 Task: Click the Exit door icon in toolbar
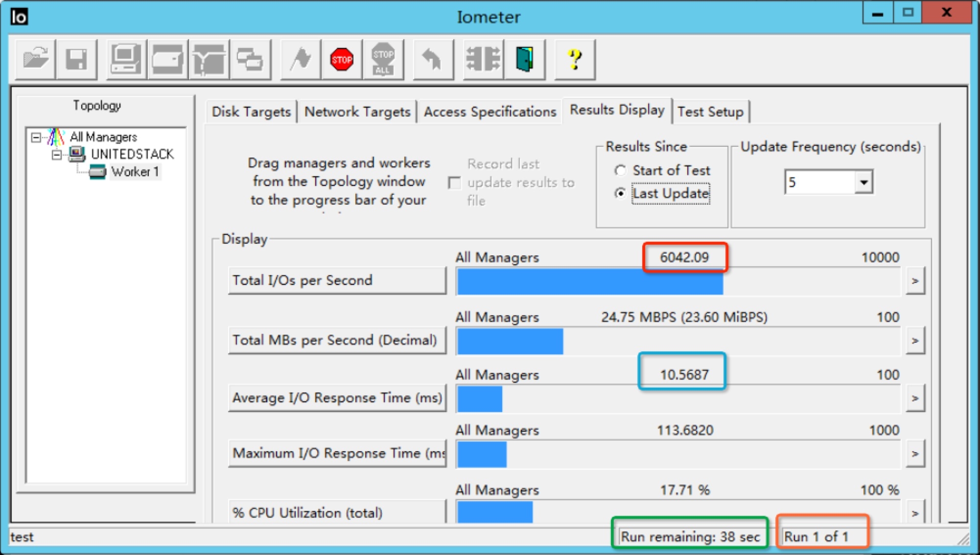[x=524, y=60]
